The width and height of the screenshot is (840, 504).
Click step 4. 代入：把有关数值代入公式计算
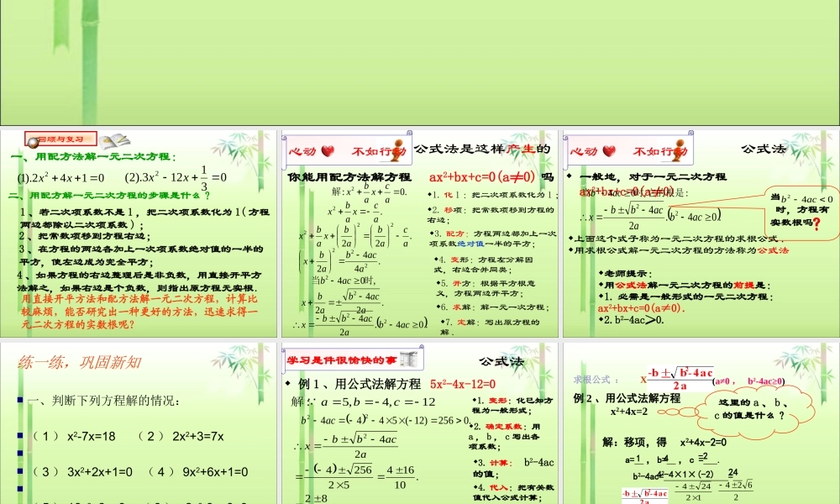(x=514, y=492)
